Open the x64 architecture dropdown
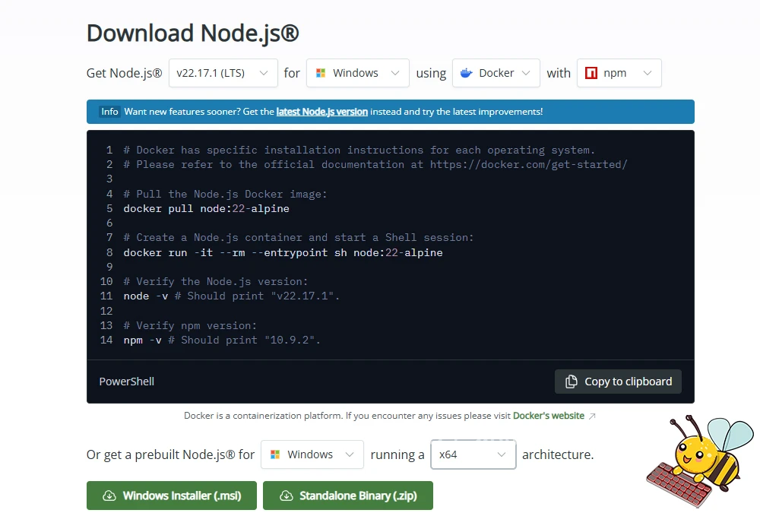 point(473,454)
